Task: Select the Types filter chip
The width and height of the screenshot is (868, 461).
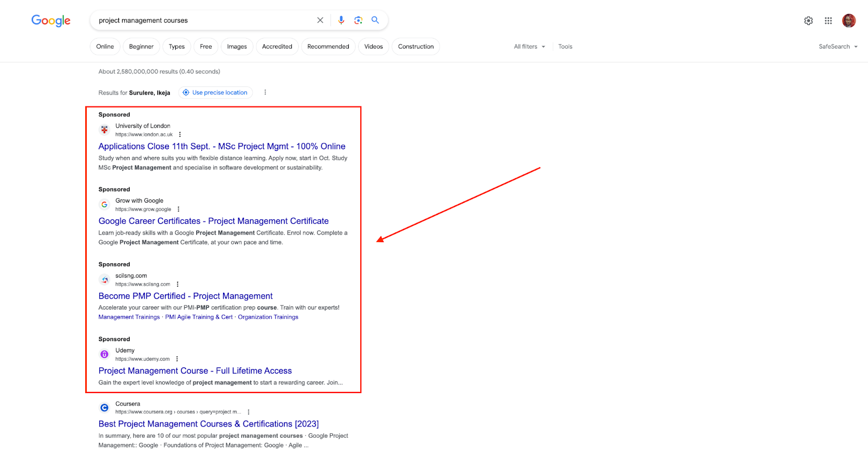Action: (177, 47)
